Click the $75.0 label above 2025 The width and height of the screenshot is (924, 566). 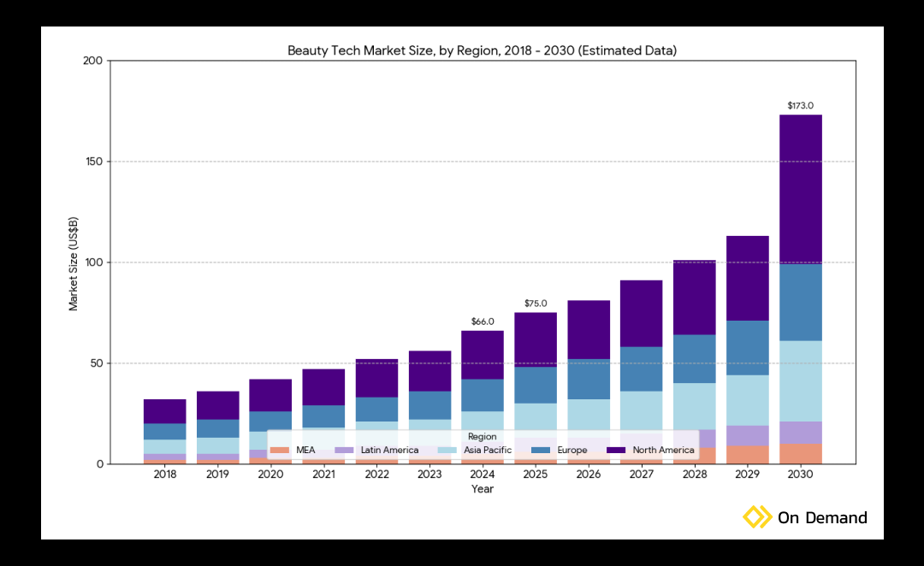(x=536, y=304)
